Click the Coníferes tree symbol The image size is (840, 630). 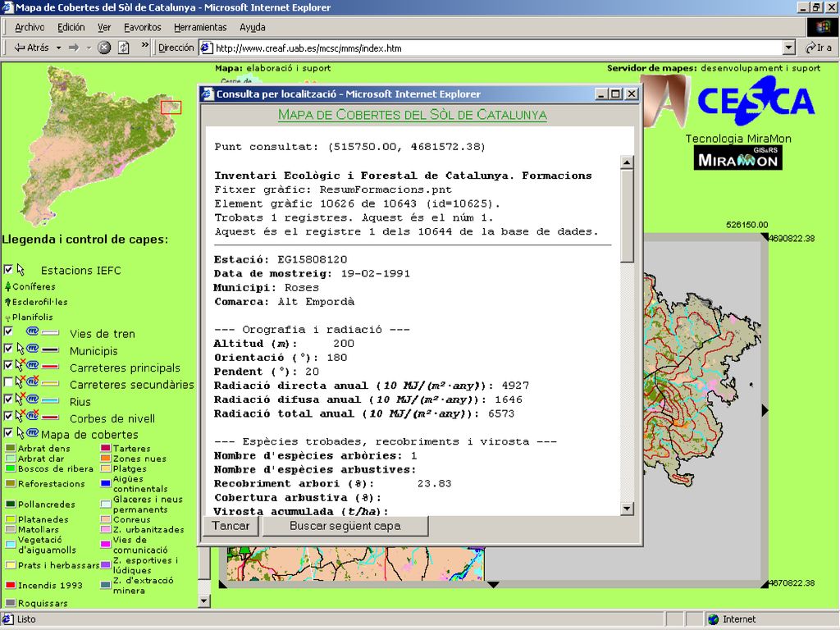pyautogui.click(x=8, y=286)
